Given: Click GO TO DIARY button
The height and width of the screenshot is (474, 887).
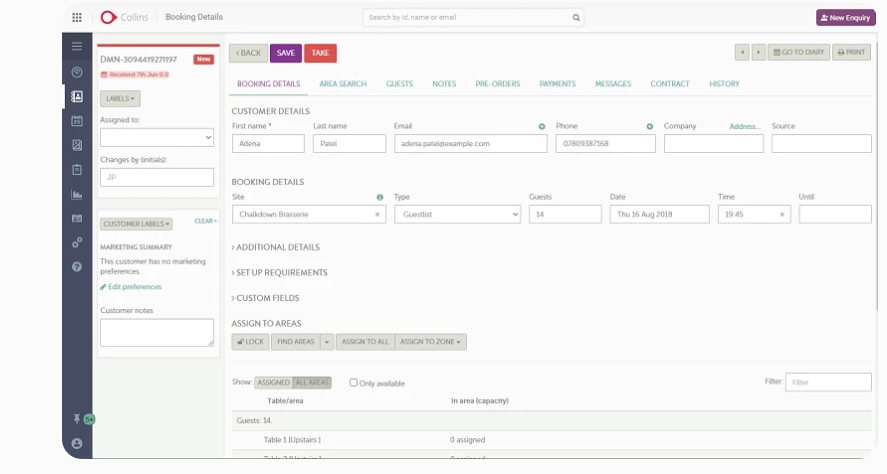Looking at the screenshot, I should [x=799, y=53].
